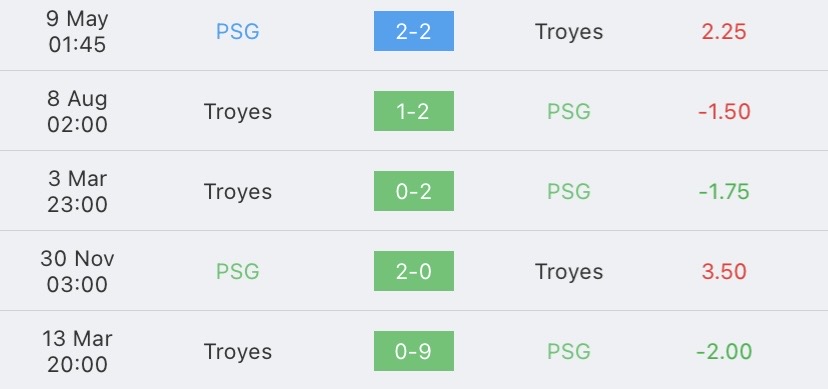Screen dimensions: 828x389
Task: Select PSG in the 30 Nov match
Action: coord(238,271)
